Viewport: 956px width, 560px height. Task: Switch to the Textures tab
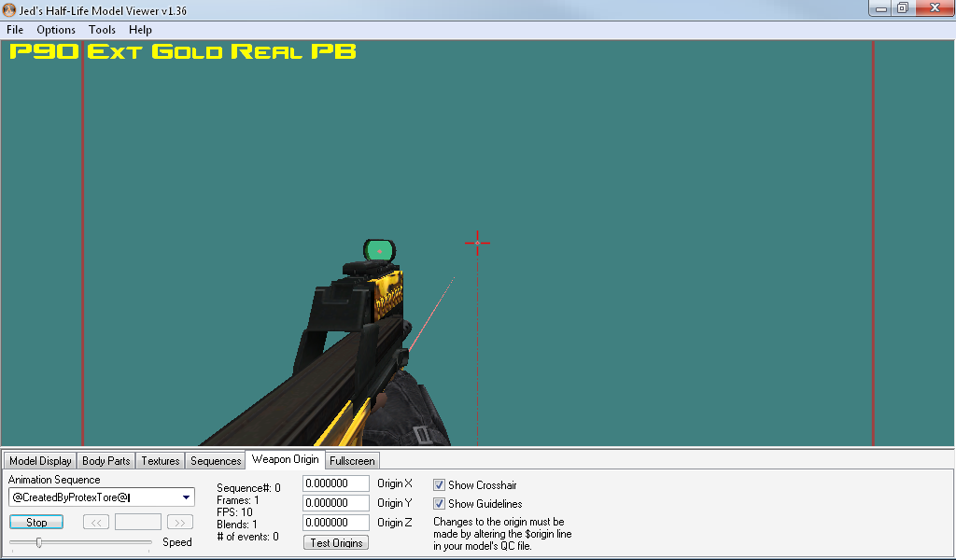[161, 461]
